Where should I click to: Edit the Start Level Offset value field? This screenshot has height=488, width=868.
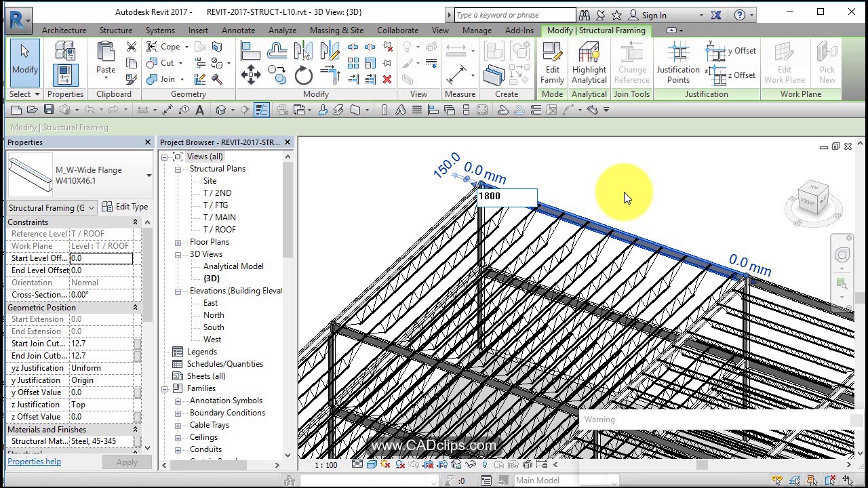(102, 258)
